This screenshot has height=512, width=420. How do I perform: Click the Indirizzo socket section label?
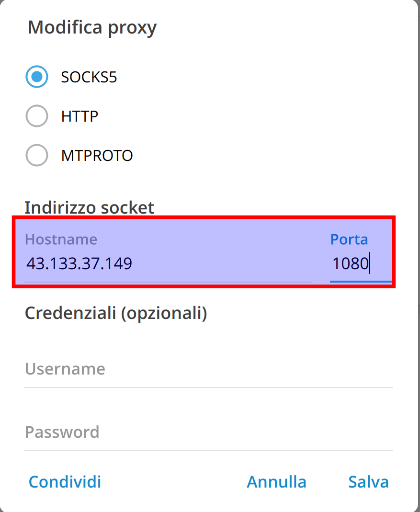tap(89, 207)
